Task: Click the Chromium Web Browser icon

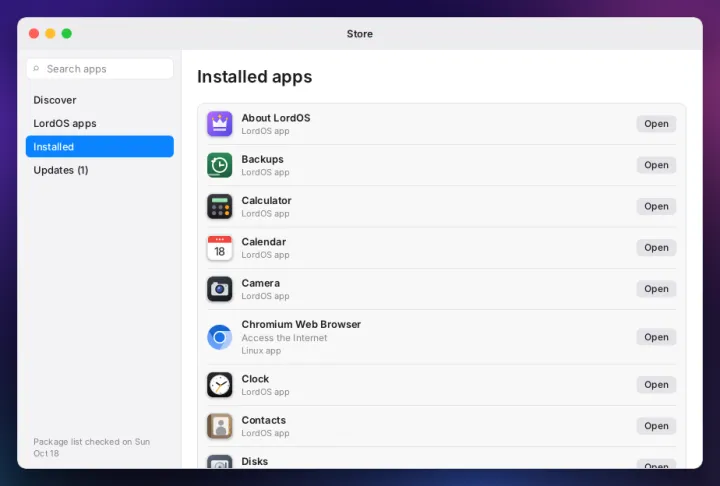Action: coord(219,337)
